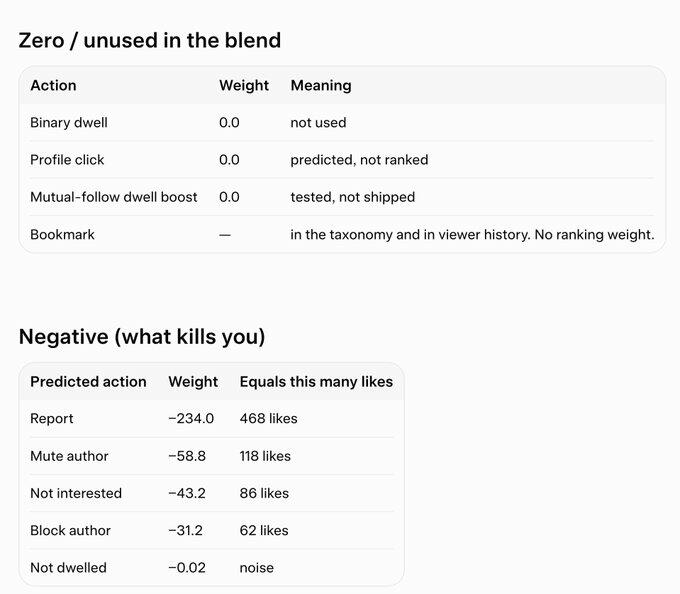The width and height of the screenshot is (680, 594).
Task: Select the Mute author row
Action: (212, 456)
